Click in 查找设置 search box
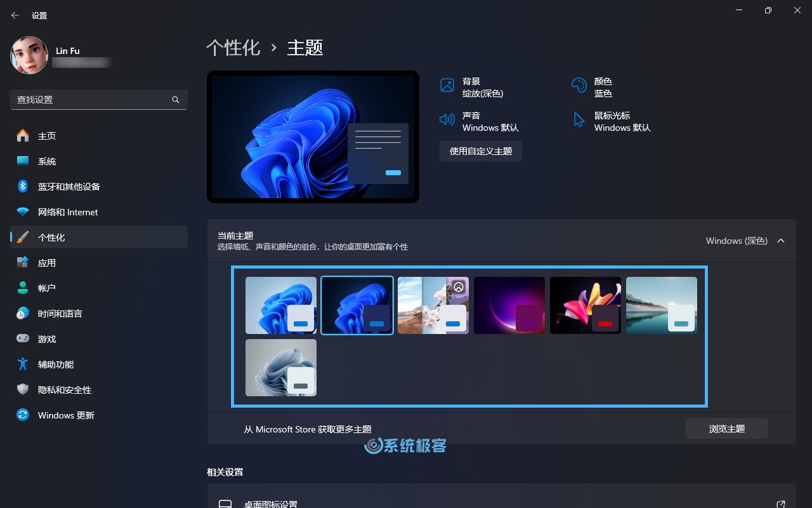Image resolution: width=812 pixels, height=508 pixels. coord(99,100)
